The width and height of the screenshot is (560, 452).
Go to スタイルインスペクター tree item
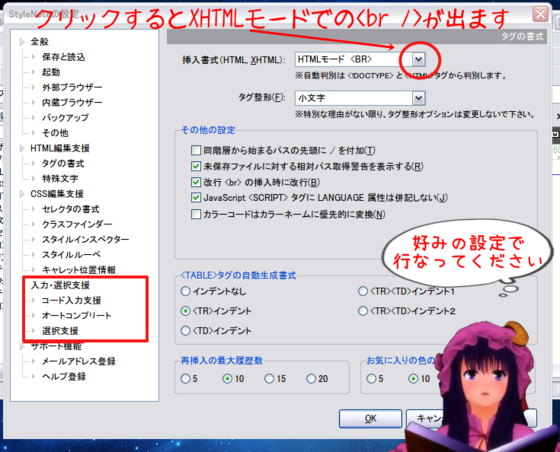click(x=85, y=239)
